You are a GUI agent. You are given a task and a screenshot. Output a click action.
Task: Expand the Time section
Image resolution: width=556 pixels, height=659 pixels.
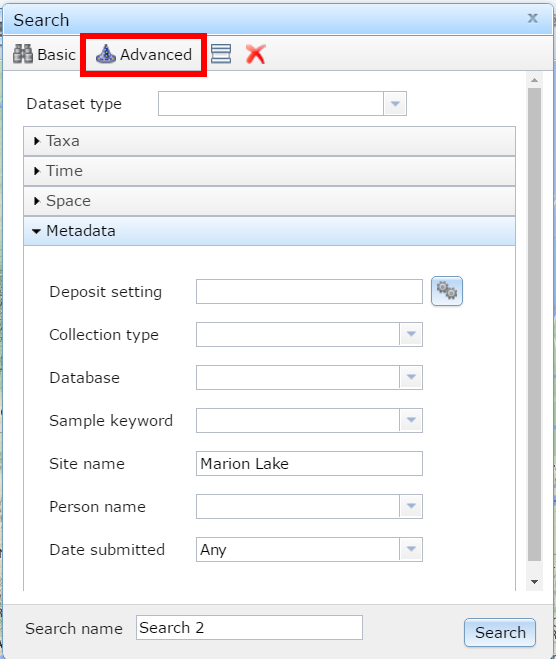tap(269, 171)
